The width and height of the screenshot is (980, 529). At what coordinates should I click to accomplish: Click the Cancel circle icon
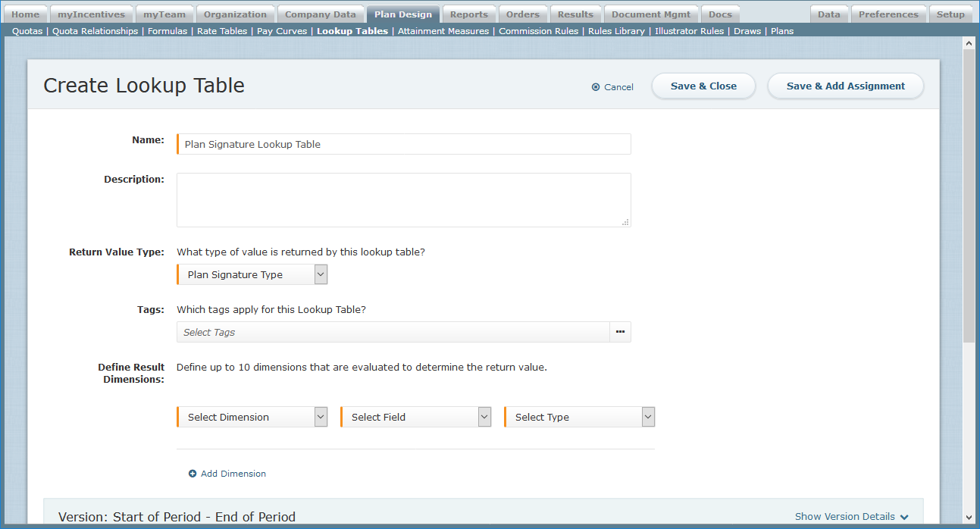coord(596,87)
